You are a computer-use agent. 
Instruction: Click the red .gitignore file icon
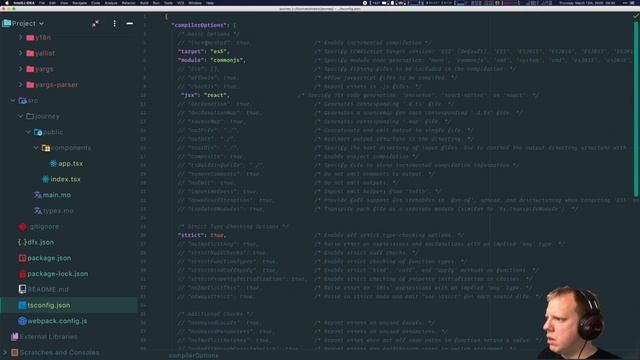pos(22,227)
